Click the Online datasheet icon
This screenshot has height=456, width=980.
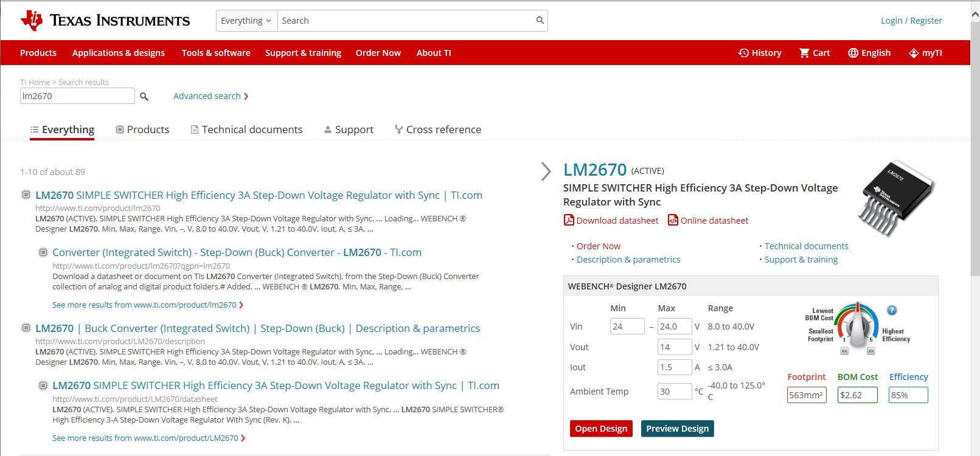pyautogui.click(x=673, y=220)
